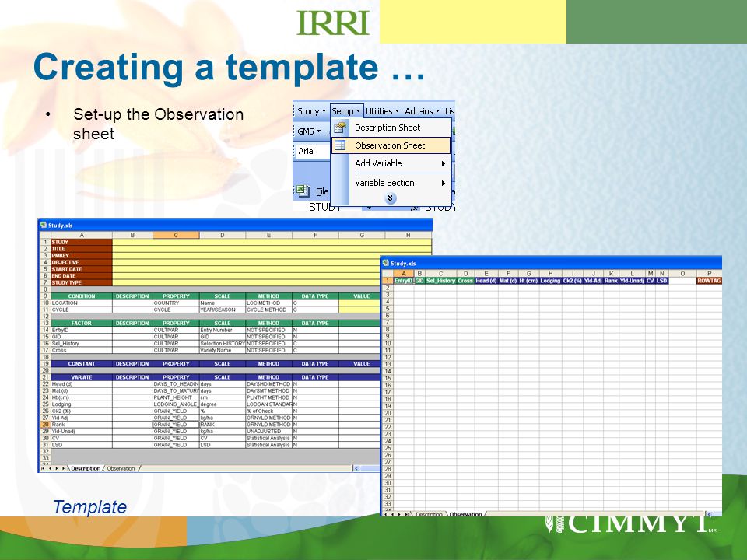The height and width of the screenshot is (560, 747).
Task: Click first-sheet tab scroll arrow in left window
Action: [x=43, y=468]
